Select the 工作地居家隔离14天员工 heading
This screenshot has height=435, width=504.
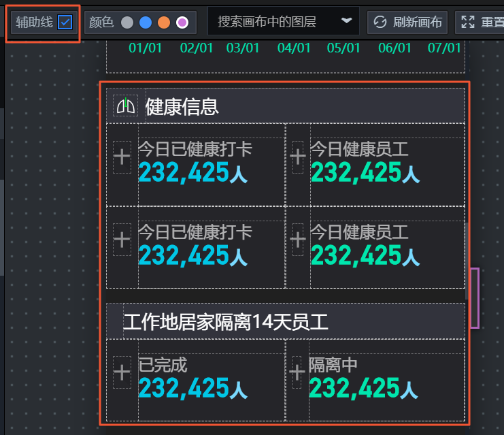(x=226, y=322)
